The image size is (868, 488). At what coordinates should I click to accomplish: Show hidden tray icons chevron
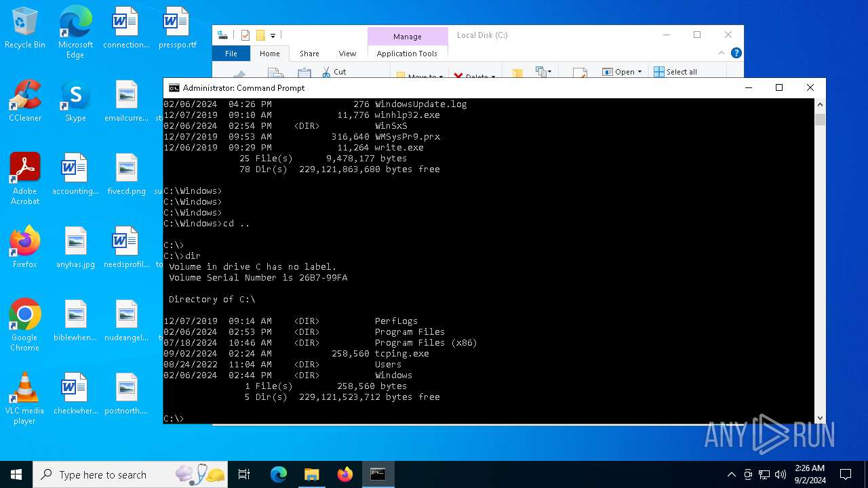pyautogui.click(x=731, y=474)
